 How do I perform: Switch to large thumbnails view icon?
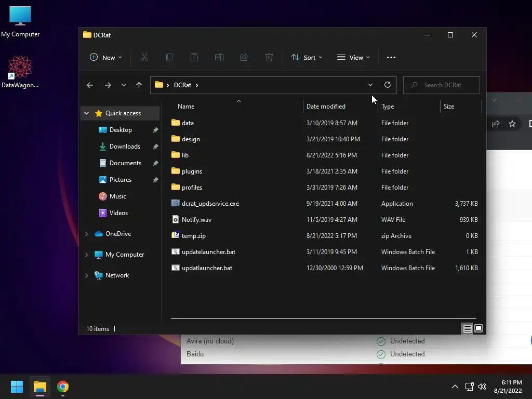pyautogui.click(x=478, y=328)
